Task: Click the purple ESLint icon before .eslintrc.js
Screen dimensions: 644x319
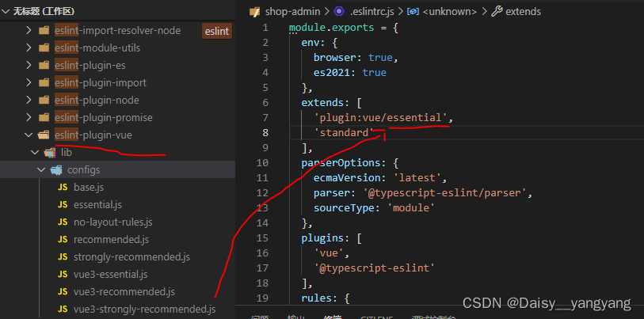Action: pos(339,12)
